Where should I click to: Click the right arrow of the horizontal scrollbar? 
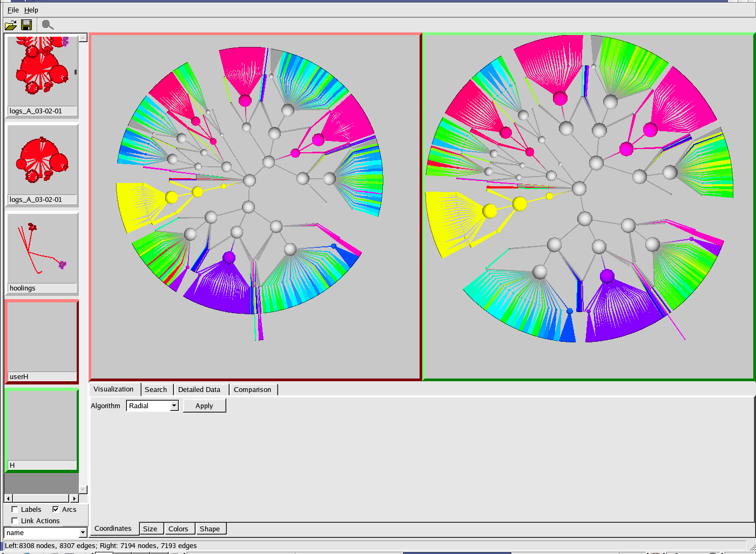[75, 498]
